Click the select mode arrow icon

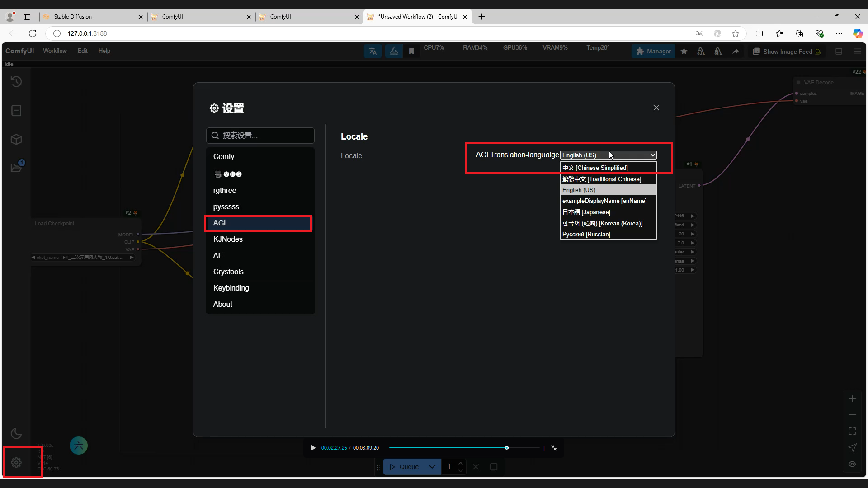(852, 448)
